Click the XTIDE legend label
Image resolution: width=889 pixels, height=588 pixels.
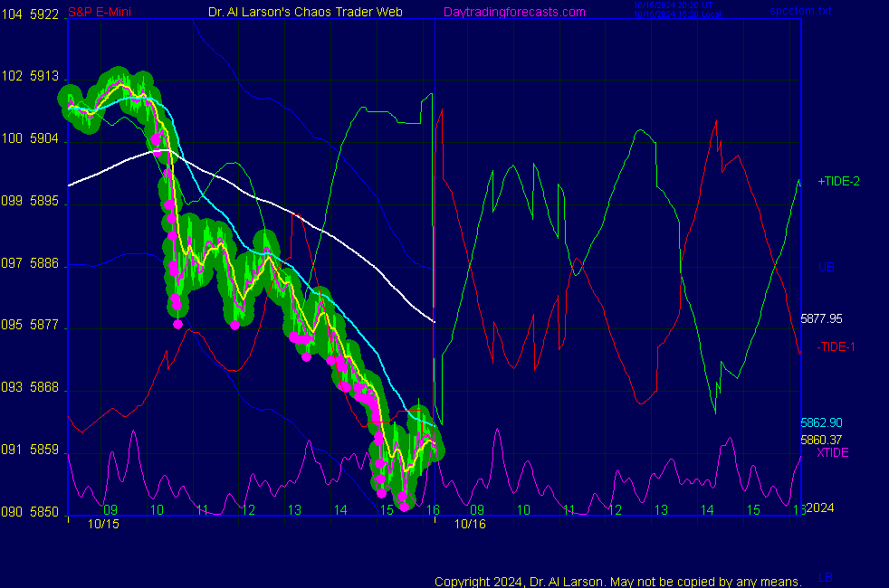[x=832, y=452]
